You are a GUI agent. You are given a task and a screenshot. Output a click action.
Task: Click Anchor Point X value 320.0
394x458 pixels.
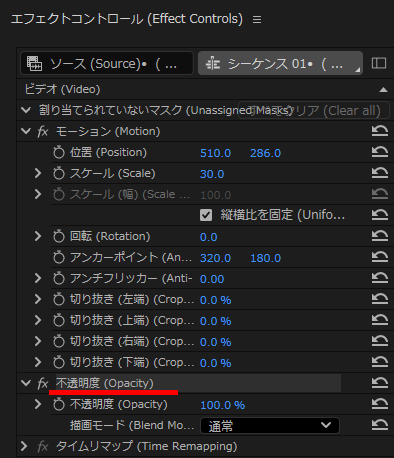tap(215, 258)
